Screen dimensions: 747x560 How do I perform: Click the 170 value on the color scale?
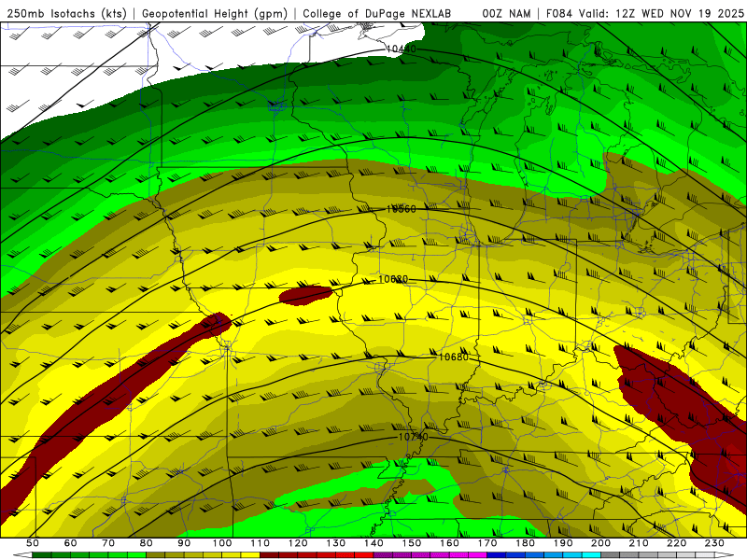point(487,543)
